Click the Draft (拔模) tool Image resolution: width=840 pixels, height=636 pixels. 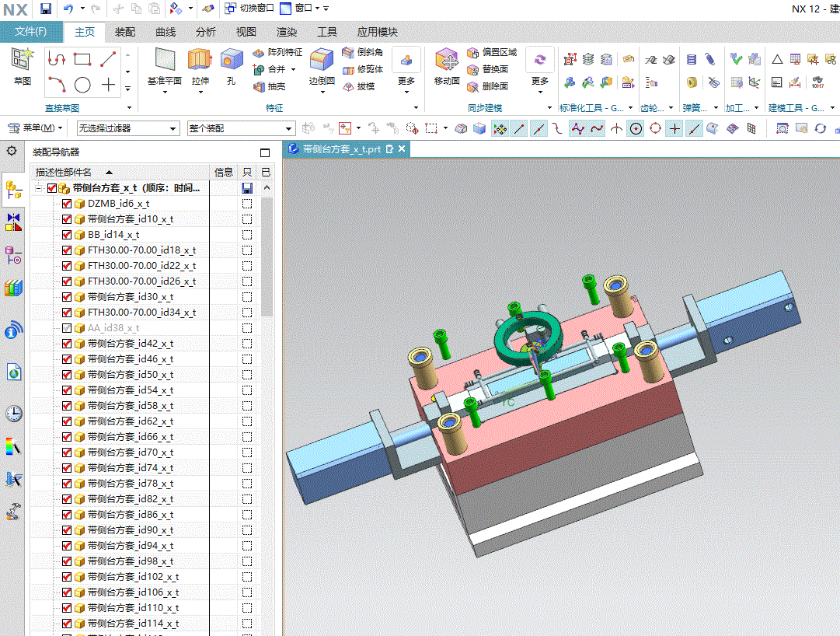coord(359,86)
